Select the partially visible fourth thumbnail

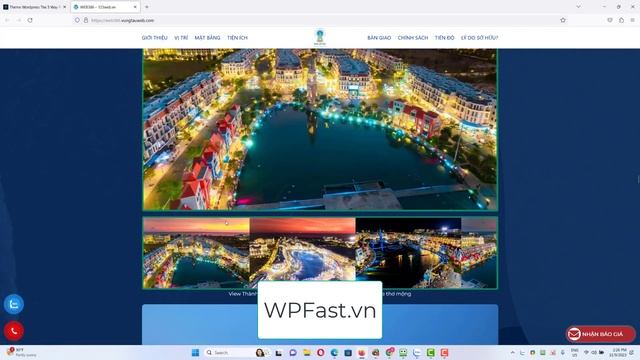pyautogui.click(x=479, y=253)
